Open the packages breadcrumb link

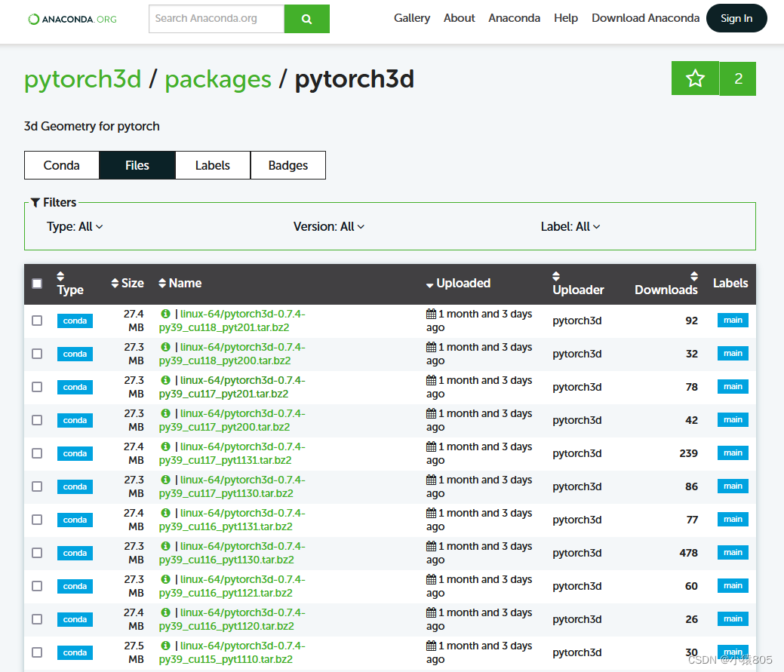click(x=218, y=79)
